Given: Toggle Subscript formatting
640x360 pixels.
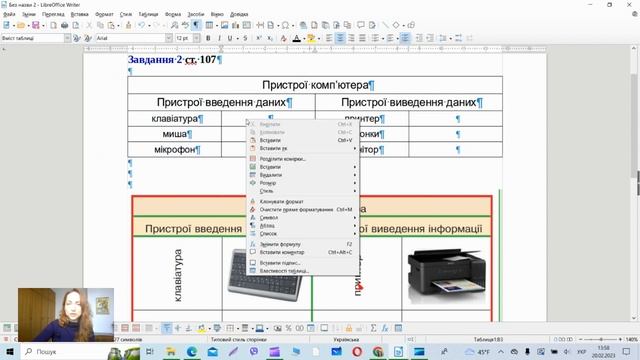Looking at the screenshot, I should (x=270, y=38).
